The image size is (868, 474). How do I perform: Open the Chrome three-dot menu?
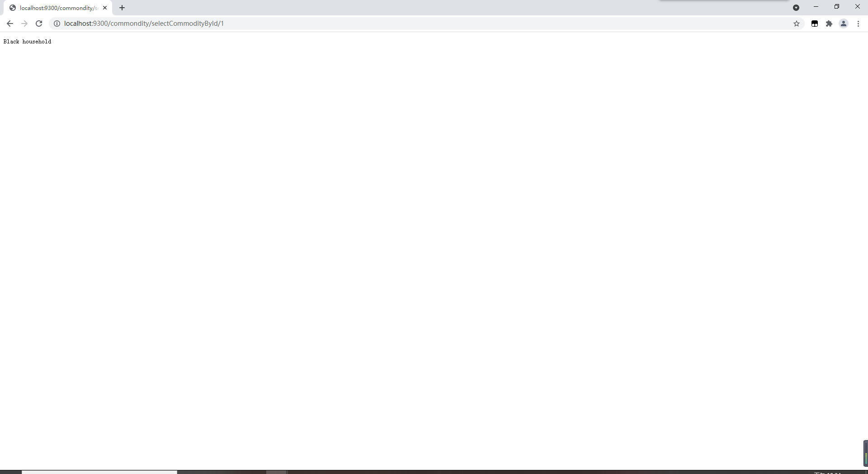[858, 24]
